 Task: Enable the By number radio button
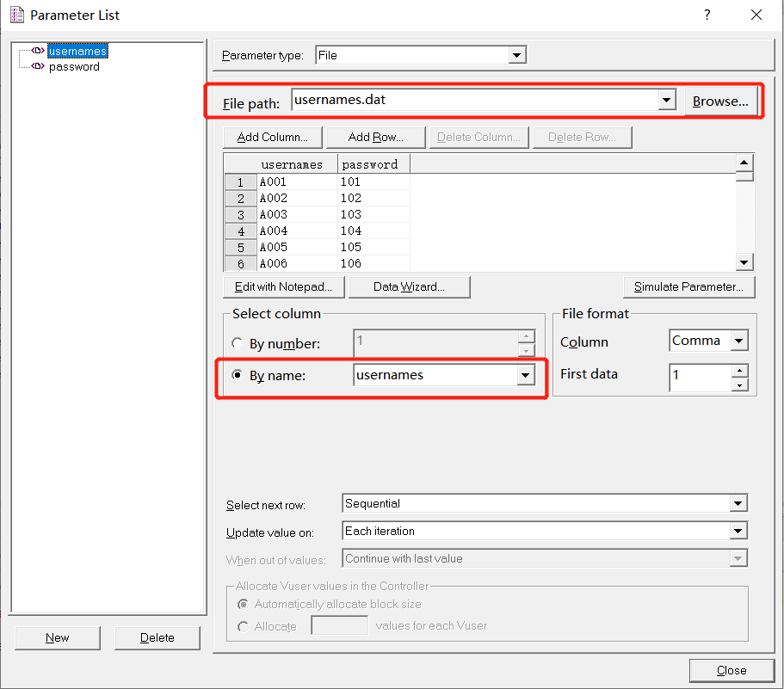click(238, 342)
